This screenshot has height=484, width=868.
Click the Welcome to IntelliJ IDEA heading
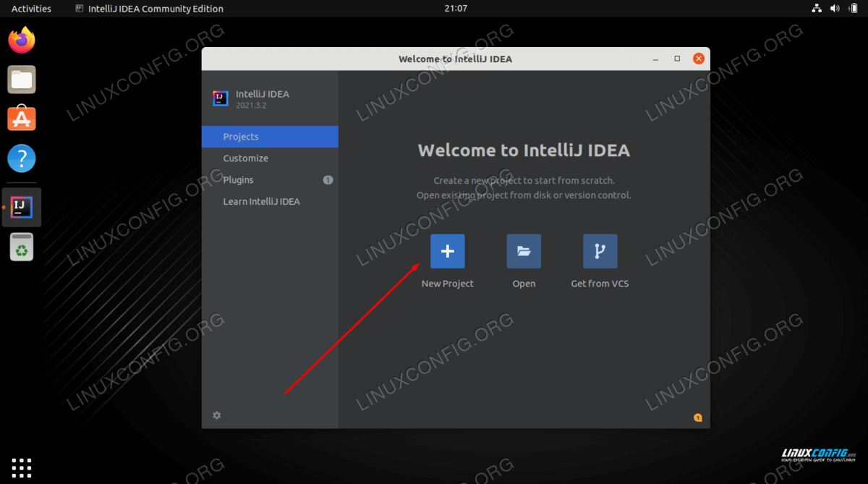pyautogui.click(x=524, y=150)
